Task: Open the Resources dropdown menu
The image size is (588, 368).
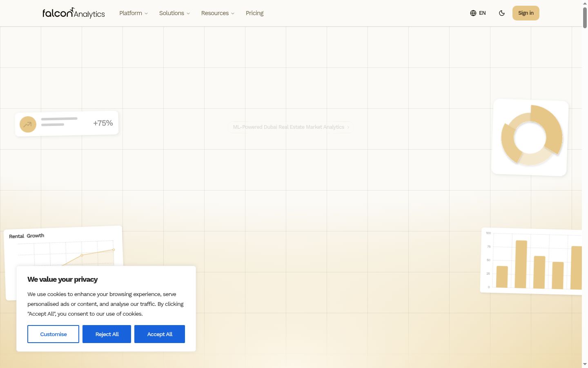Action: tap(218, 13)
